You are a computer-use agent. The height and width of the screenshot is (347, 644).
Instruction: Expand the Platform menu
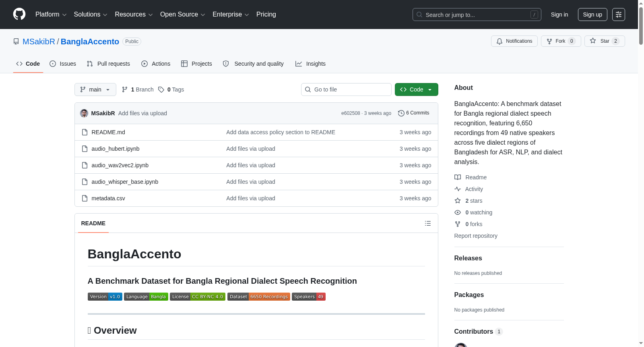[51, 15]
